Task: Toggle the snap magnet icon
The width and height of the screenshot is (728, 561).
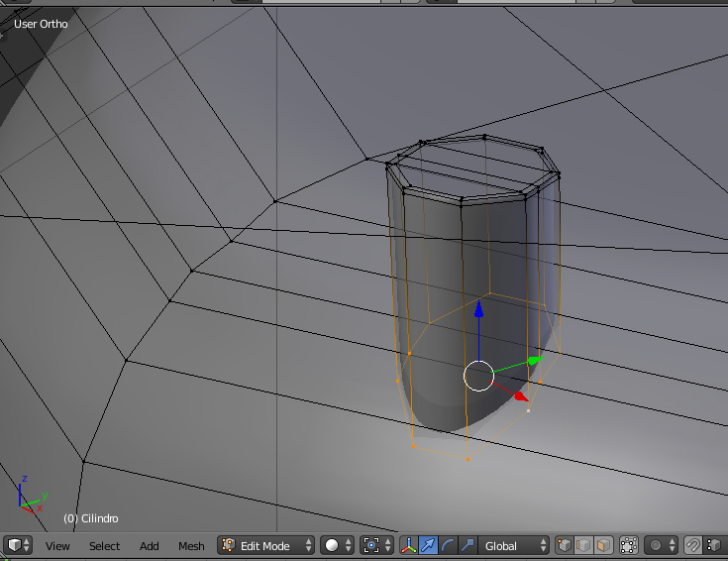Action: [694, 545]
